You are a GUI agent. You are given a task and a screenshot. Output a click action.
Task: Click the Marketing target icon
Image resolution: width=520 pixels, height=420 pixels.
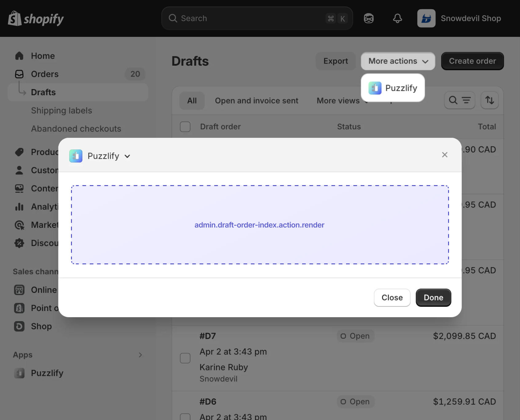pyautogui.click(x=19, y=225)
